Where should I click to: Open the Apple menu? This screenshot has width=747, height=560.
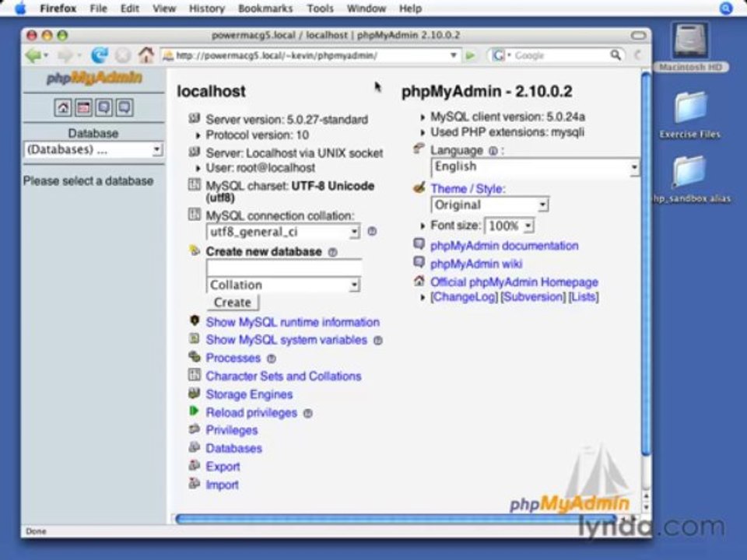pyautogui.click(x=20, y=8)
